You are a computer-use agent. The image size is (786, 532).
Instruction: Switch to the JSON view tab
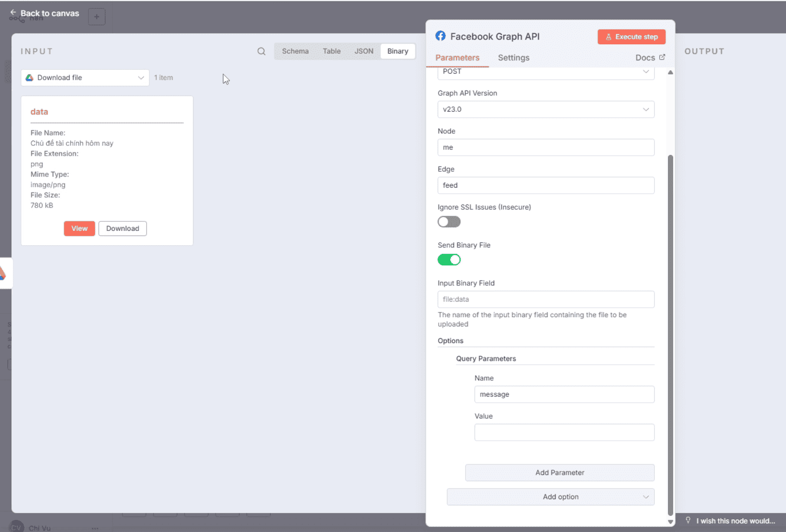click(x=364, y=51)
